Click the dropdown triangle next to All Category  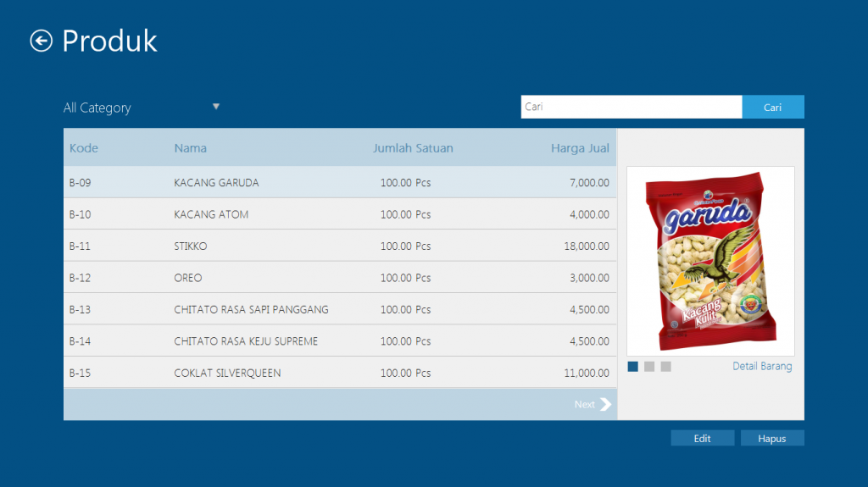216,107
